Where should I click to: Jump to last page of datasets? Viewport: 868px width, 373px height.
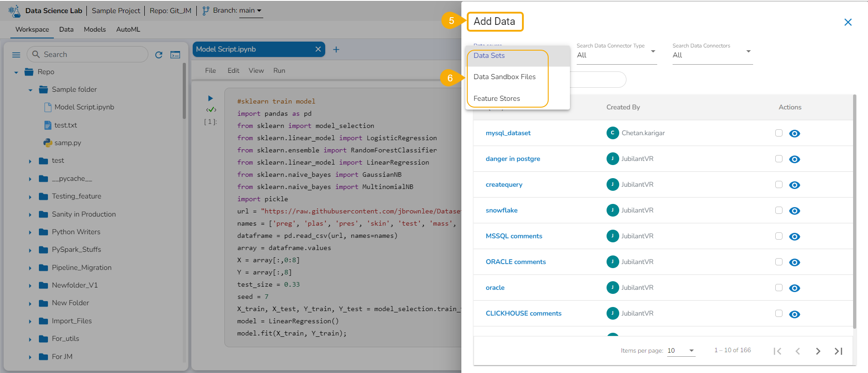pos(838,351)
